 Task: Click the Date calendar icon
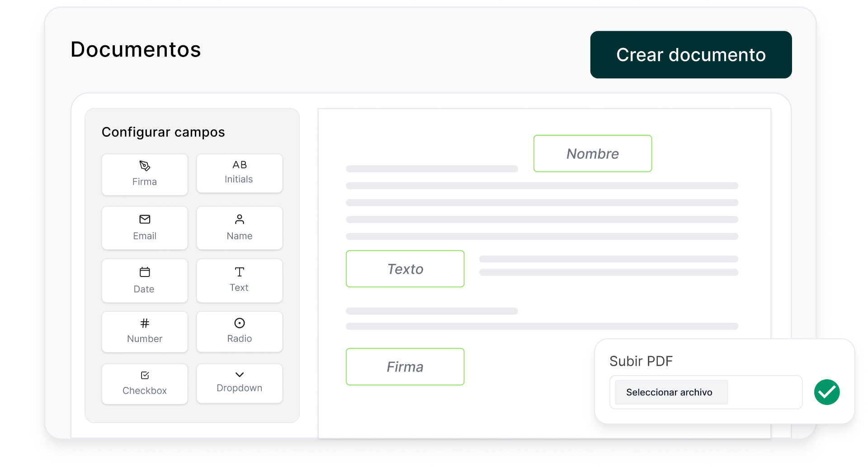click(145, 272)
